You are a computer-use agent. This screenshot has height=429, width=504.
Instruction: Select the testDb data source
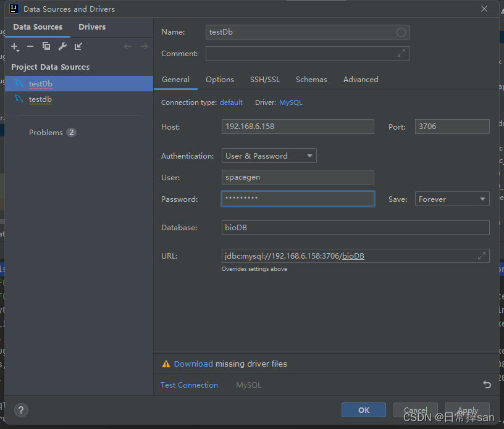pyautogui.click(x=79, y=83)
